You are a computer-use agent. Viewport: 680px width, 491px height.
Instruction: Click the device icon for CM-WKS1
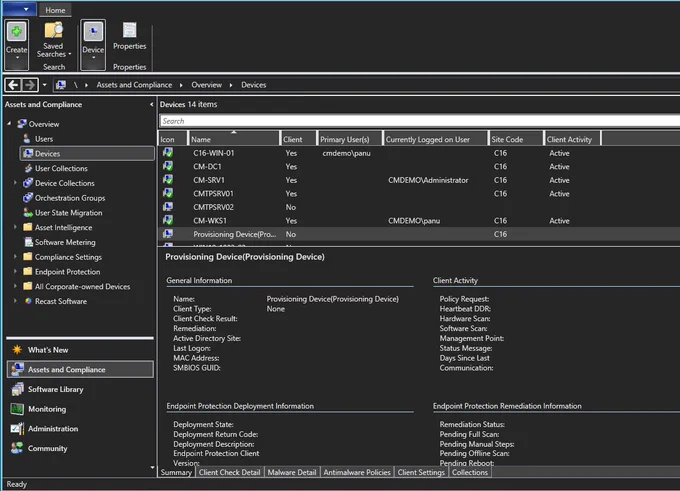168,220
